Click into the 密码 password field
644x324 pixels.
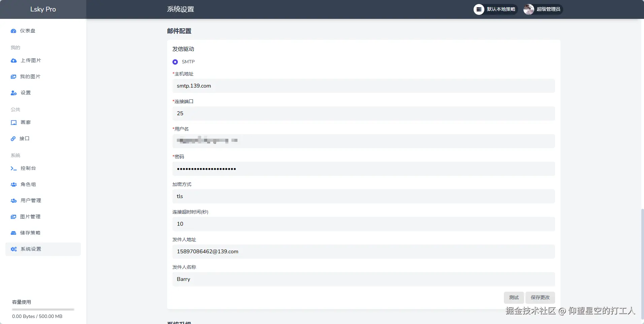tap(364, 169)
